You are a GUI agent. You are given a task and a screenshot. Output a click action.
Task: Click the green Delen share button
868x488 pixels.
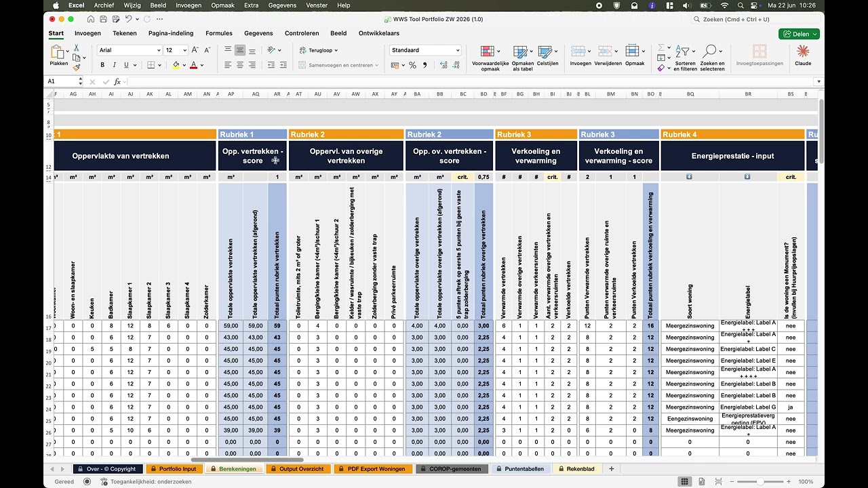(x=799, y=34)
